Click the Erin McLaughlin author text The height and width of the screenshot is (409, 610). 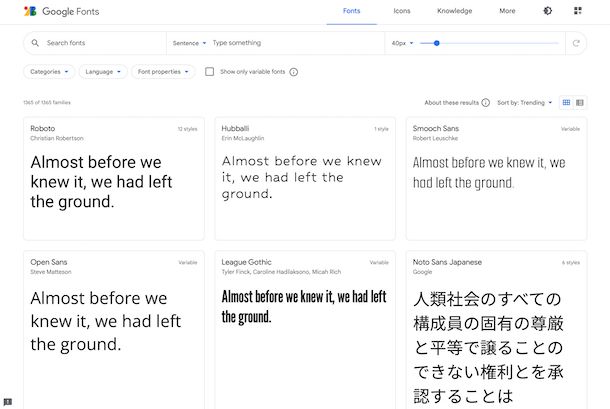[x=243, y=139]
